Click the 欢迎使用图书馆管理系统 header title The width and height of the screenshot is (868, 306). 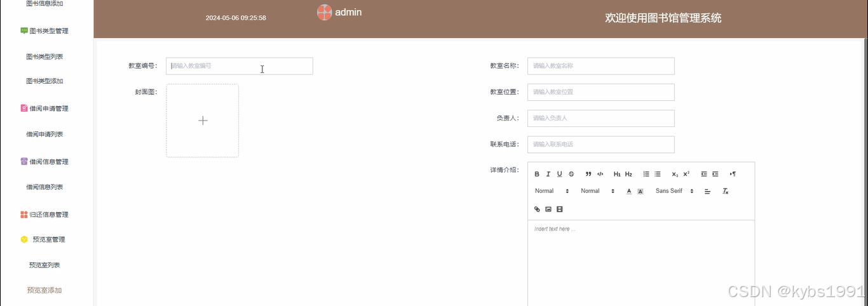[x=663, y=18]
